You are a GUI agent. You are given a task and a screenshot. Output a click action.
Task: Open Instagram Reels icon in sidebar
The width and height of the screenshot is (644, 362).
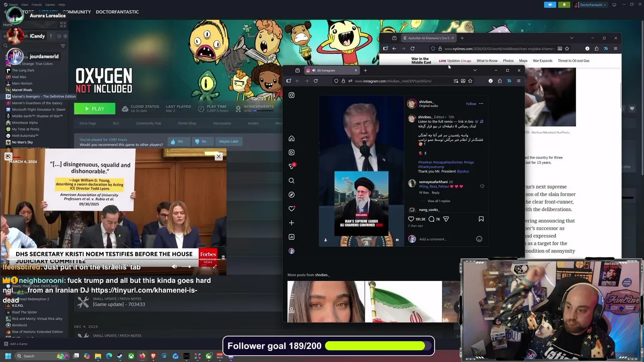291,152
